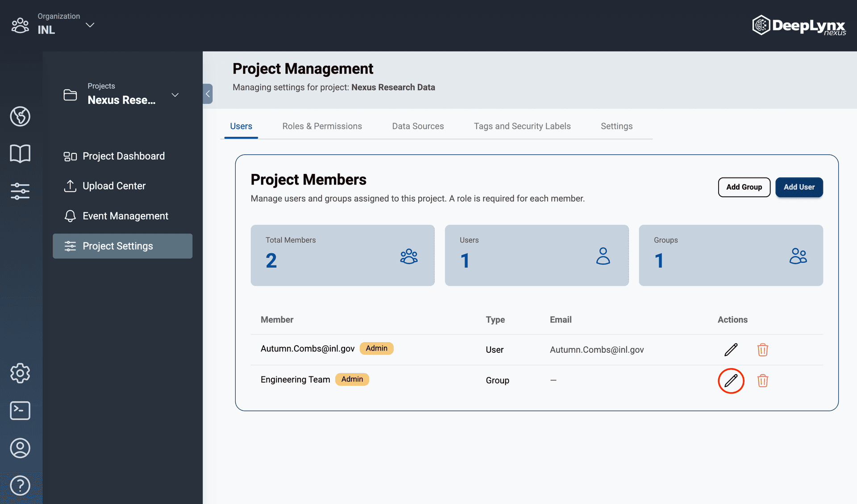Delete Autumn.Combs@inl.gov using the trash icon

coord(762,350)
